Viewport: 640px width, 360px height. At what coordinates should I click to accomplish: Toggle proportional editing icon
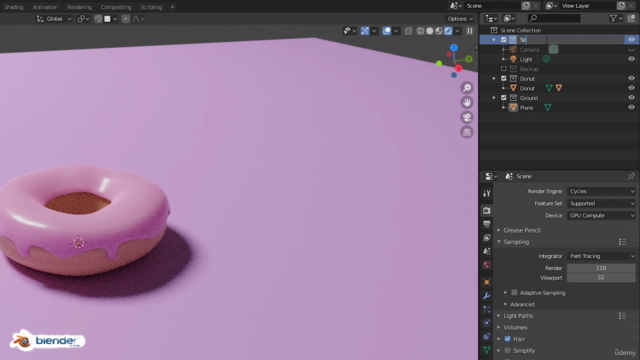tap(126, 19)
